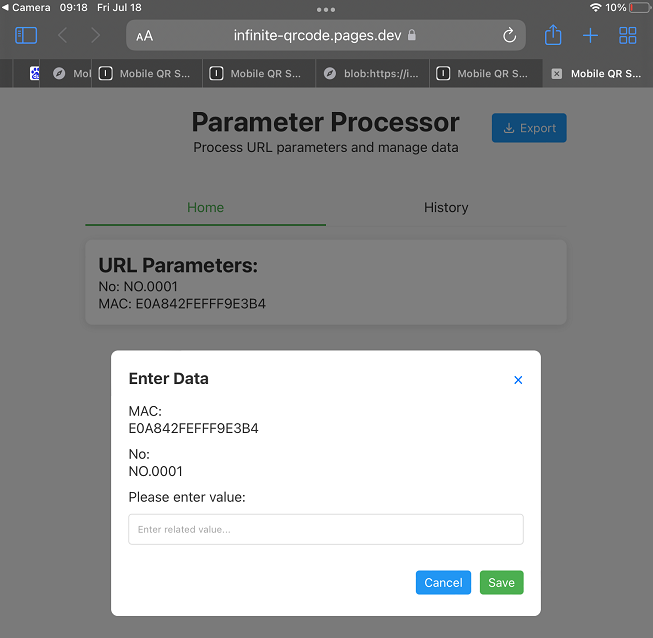Screen dimensions: 653x638
Task: Open the Share sheet icon
Action: click(553, 36)
